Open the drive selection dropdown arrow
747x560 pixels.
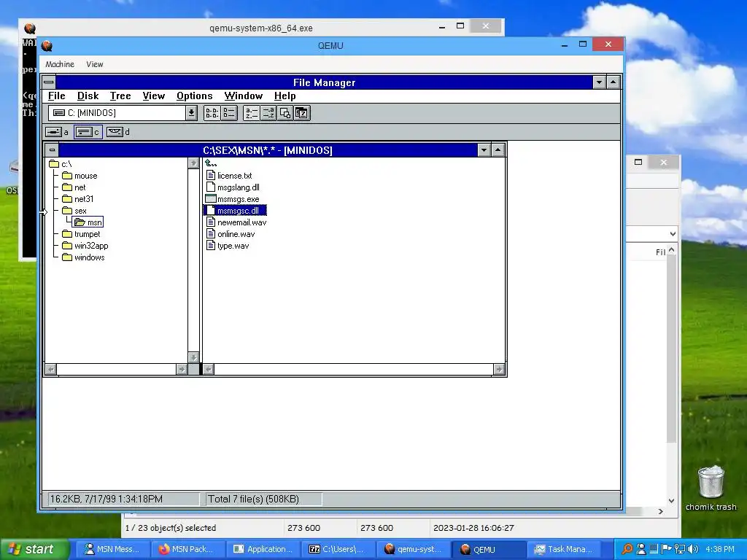191,113
